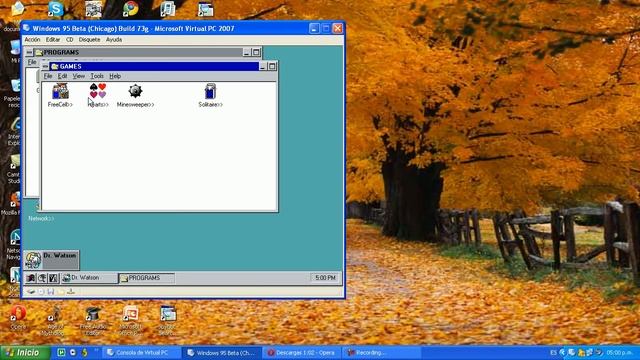Expand hidden tray icons arrow
The image size is (640, 360).
tap(562, 353)
